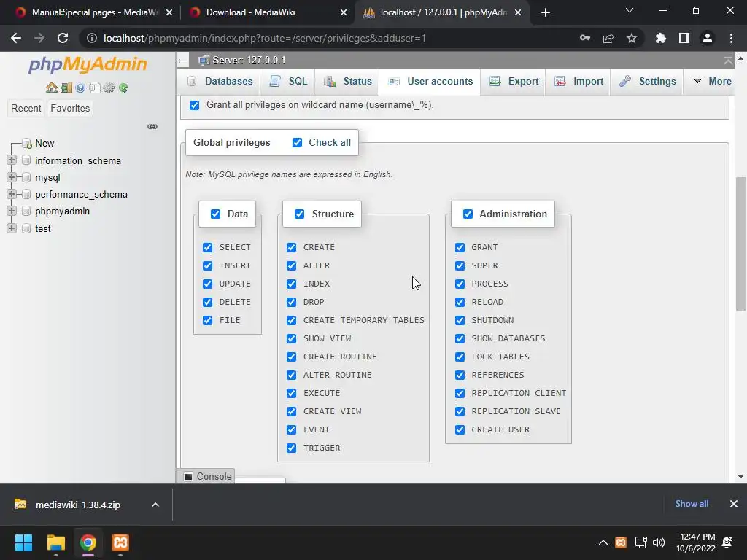Open the Databases tab
The image size is (747, 560).
click(220, 82)
